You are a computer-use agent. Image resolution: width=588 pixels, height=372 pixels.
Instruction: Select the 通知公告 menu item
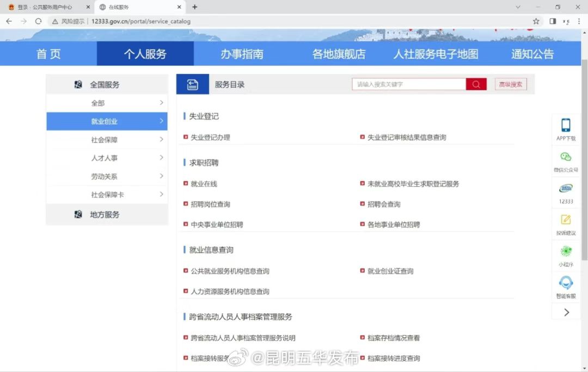(x=532, y=54)
